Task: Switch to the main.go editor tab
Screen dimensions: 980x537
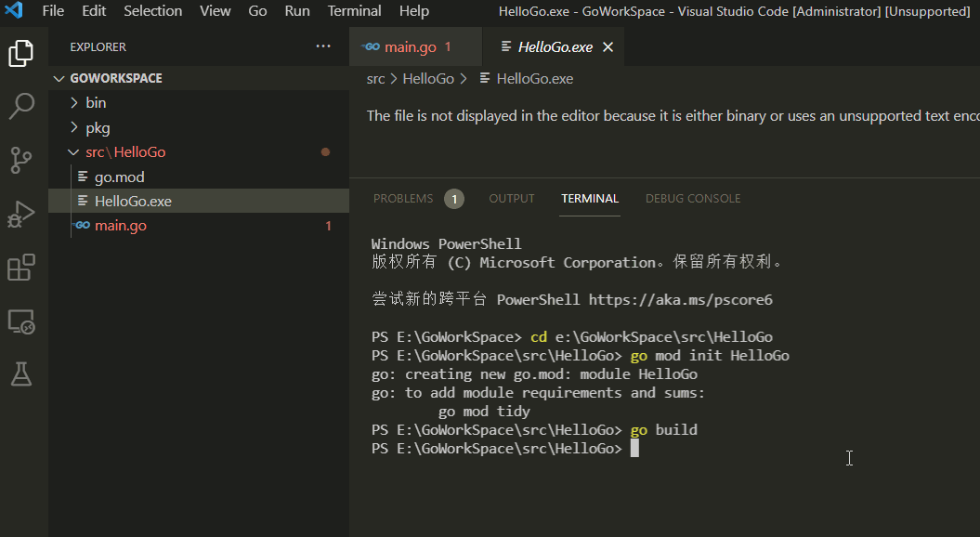Action: (x=415, y=46)
